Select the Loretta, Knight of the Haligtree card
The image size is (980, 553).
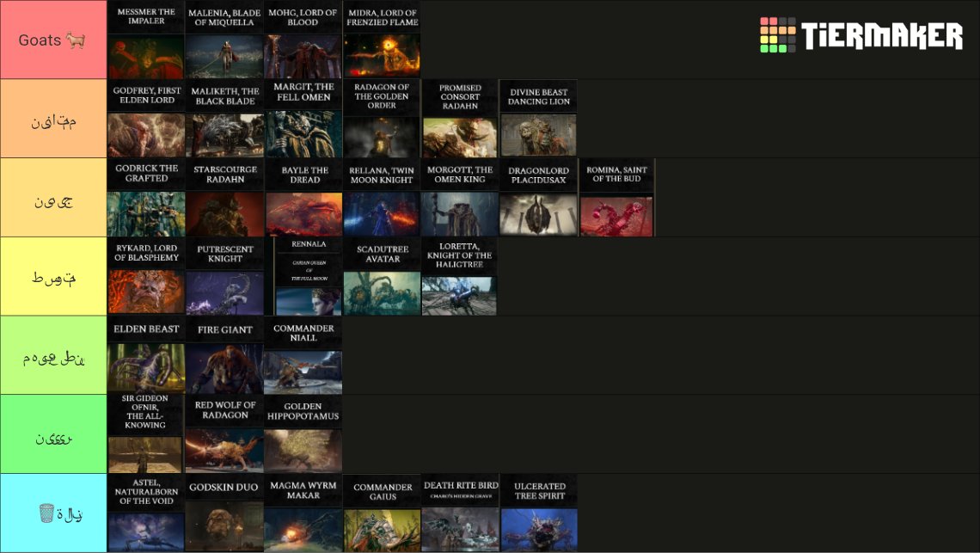[459, 276]
